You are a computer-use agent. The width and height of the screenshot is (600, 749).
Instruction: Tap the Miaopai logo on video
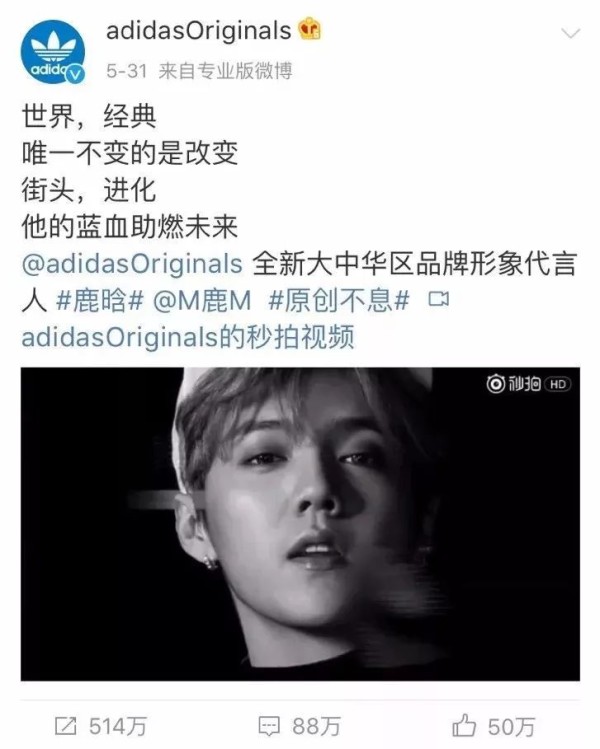(513, 384)
